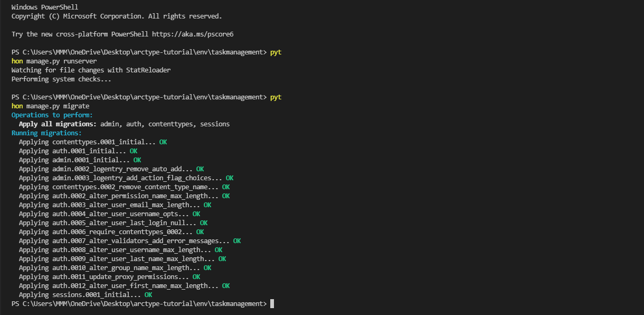Click the OK status after admin.0001_initial
The height and width of the screenshot is (315, 644).
click(x=137, y=160)
